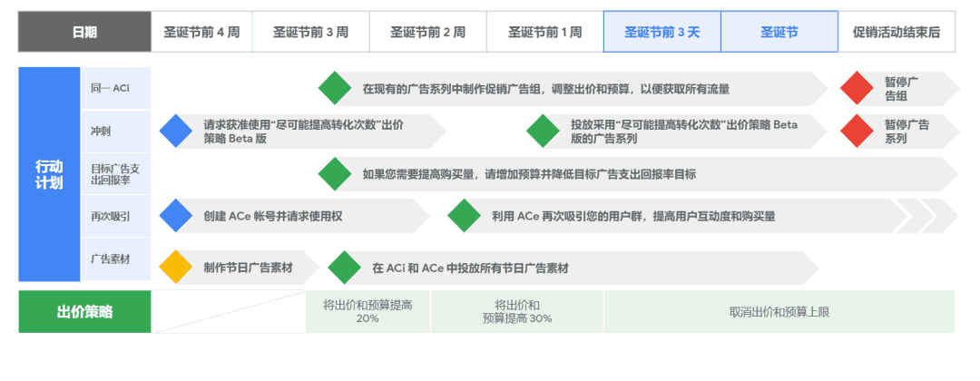Select the 圣诞节 column header
This screenshot has width=980, height=381.
779,32
